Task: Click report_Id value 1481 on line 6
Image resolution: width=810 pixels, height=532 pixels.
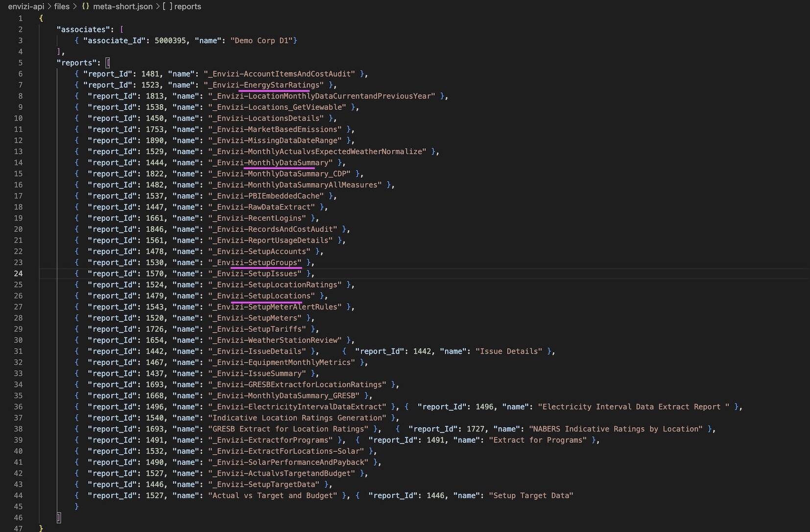Action: (x=150, y=74)
